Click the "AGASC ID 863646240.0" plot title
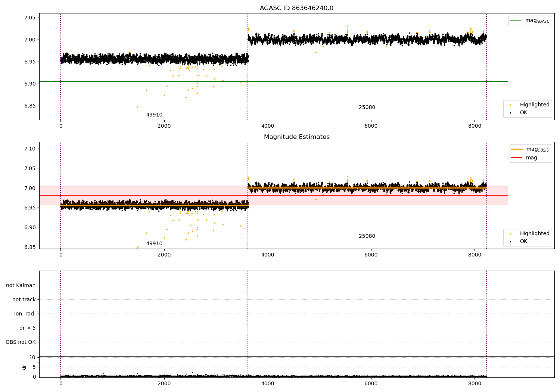 tap(296, 8)
